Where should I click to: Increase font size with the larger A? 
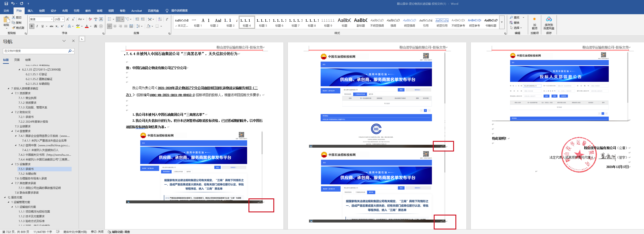[x=68, y=19]
